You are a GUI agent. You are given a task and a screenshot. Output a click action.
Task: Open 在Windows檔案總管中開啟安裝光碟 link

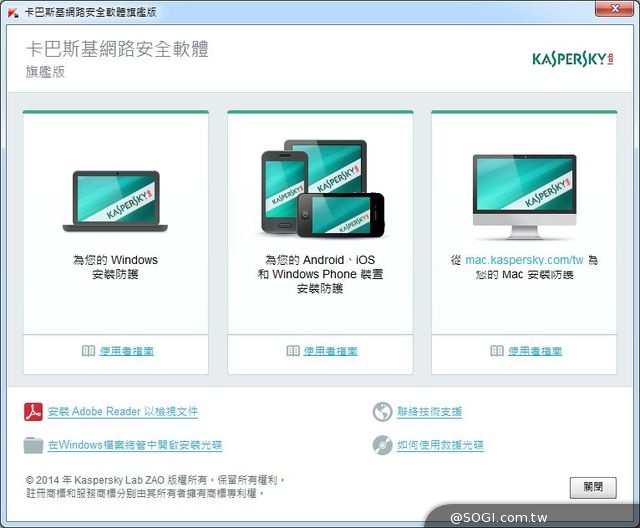(134, 445)
